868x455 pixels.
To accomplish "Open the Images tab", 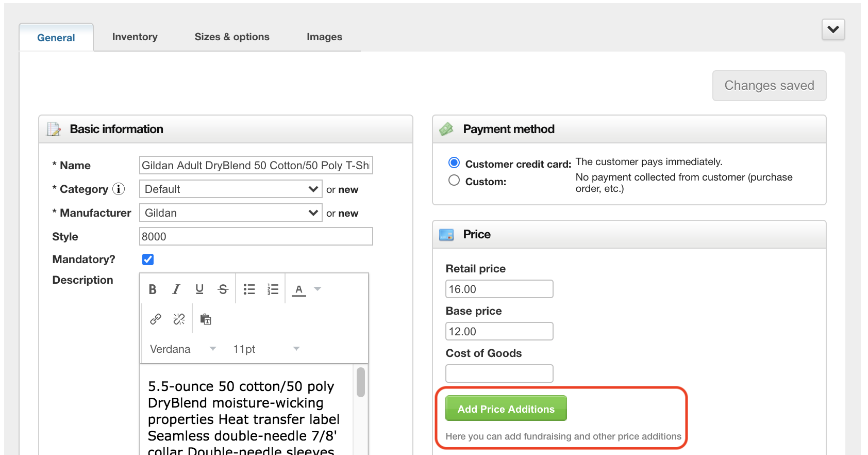I will [x=324, y=37].
